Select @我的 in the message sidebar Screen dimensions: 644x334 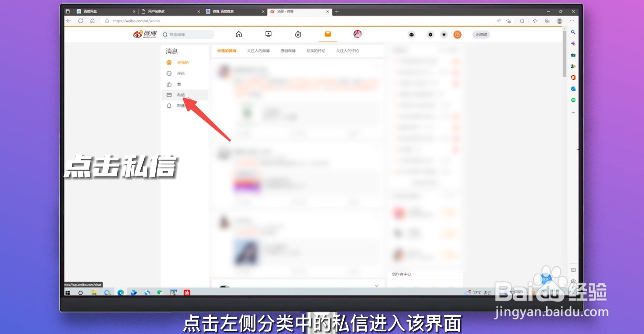tap(184, 63)
